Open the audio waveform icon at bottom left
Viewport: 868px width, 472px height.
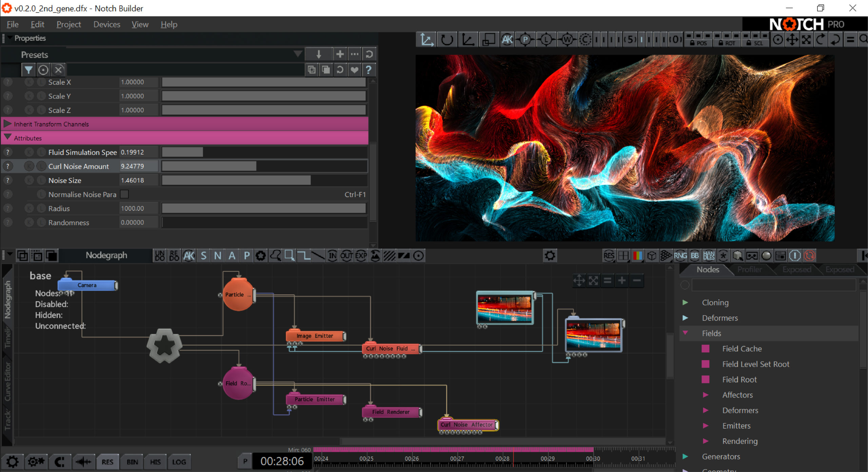tap(83, 461)
